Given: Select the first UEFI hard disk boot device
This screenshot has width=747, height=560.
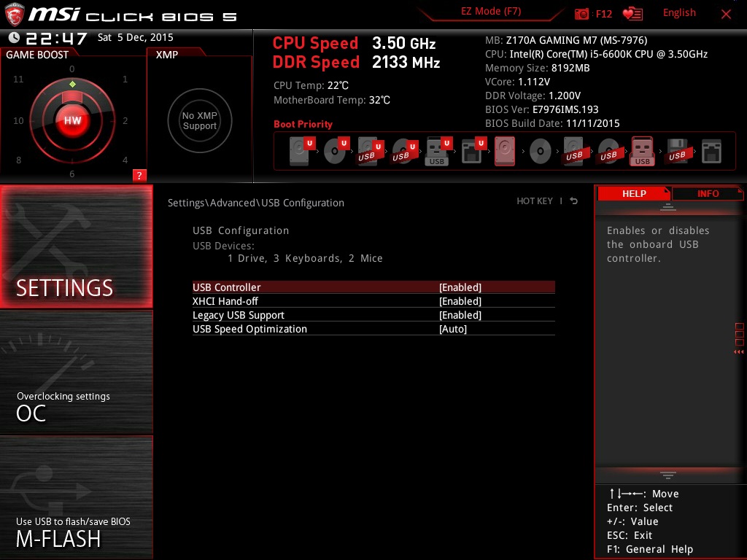Looking at the screenshot, I should (300, 152).
